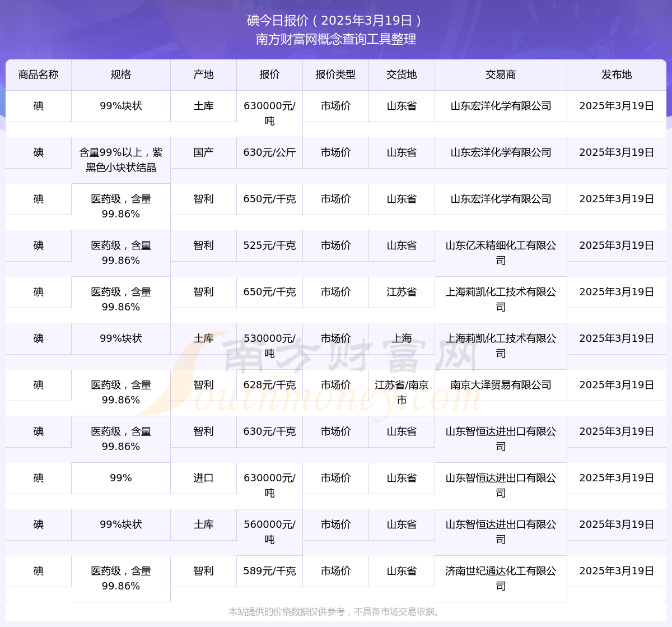Click the date in the 589元/千克 row
This screenshot has width=672, height=627.
pyautogui.click(x=617, y=571)
